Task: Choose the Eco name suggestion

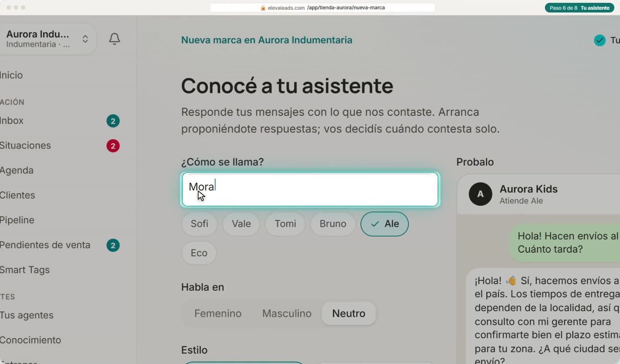Action: 199,253
